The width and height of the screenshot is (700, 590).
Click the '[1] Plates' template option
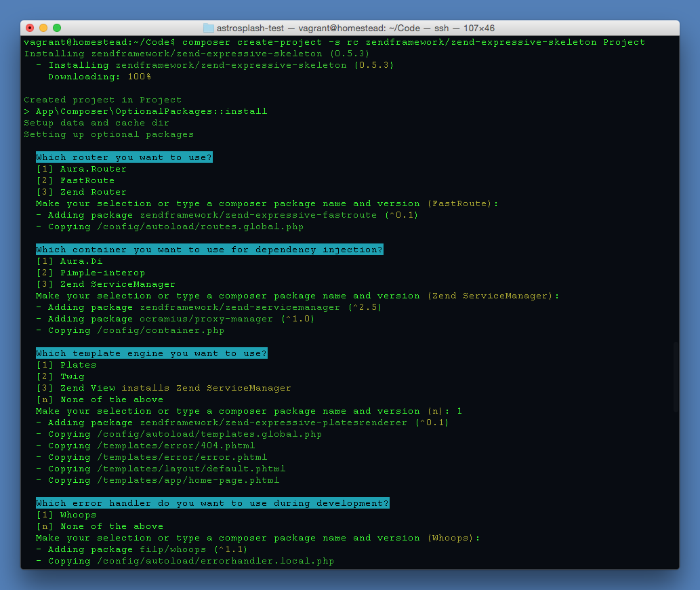click(66, 365)
